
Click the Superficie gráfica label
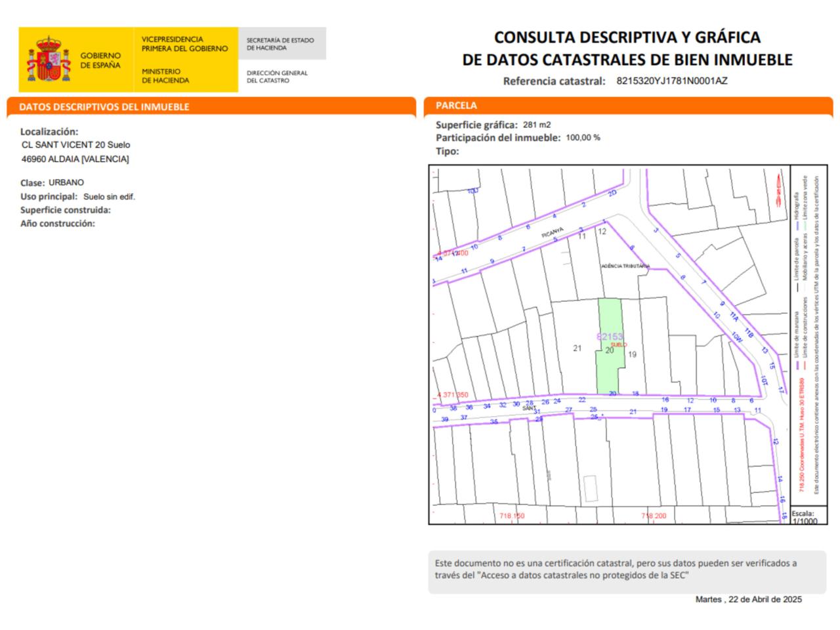(477, 125)
